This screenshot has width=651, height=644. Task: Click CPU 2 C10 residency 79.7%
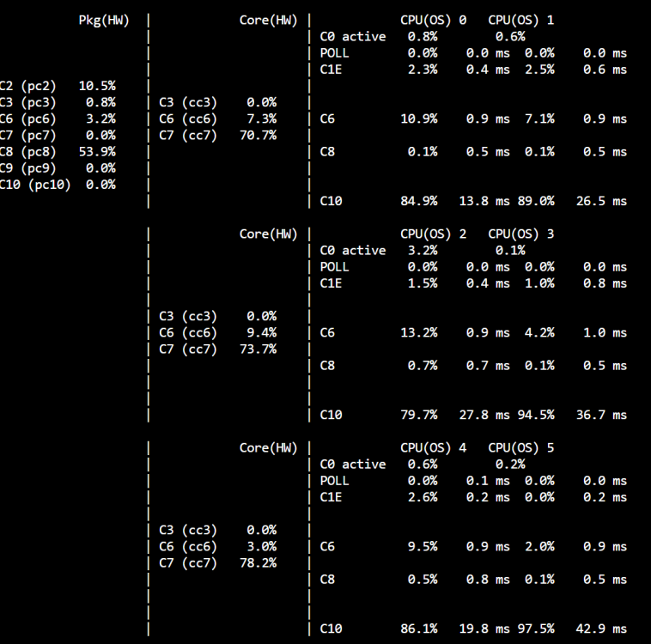click(418, 415)
